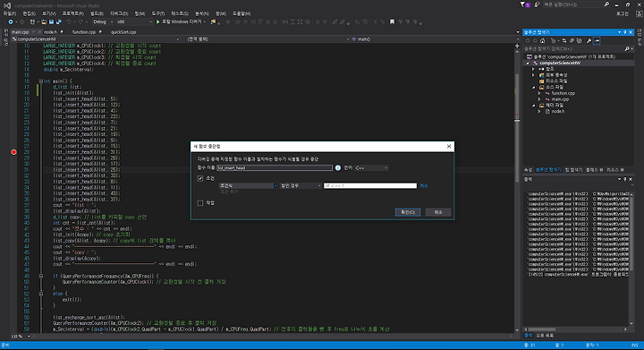Open the 편집(E) menu
Viewport: 644px width, 350px height.
point(29,13)
